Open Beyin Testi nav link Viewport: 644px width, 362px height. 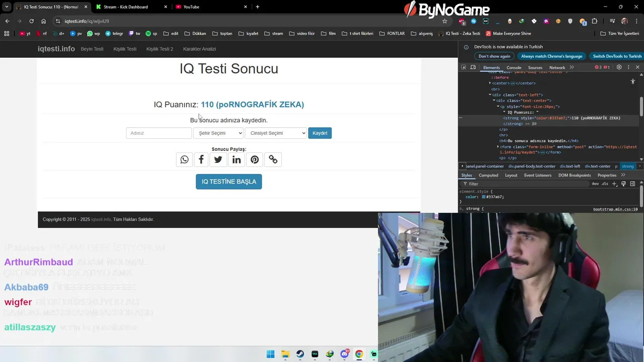[x=92, y=49]
